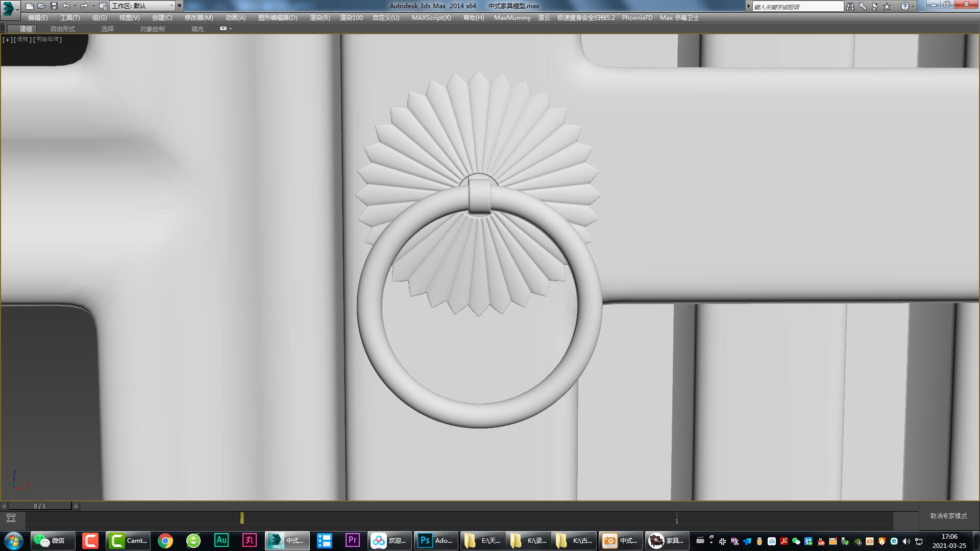980x551 pixels.
Task: Click the time slider 0 / 1 bar
Action: tap(40, 506)
